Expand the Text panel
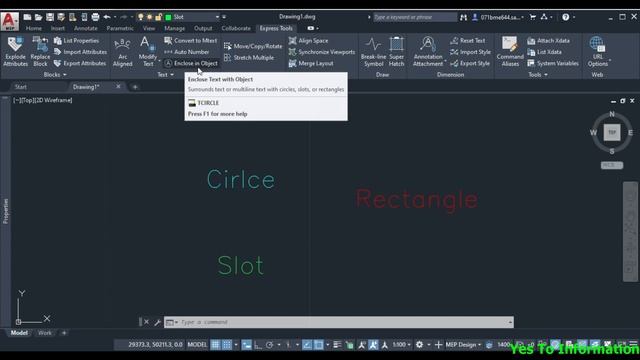This screenshot has width=640, height=360. coord(165,75)
